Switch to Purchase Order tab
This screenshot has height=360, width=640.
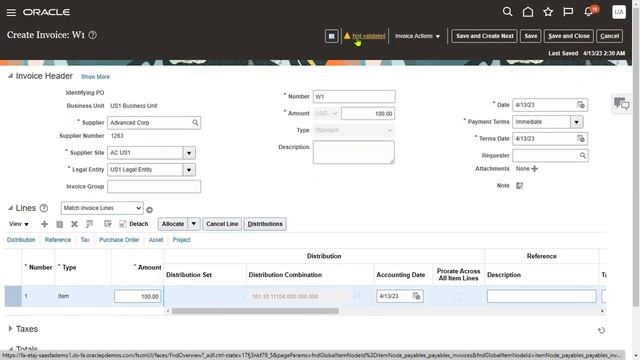click(x=119, y=240)
